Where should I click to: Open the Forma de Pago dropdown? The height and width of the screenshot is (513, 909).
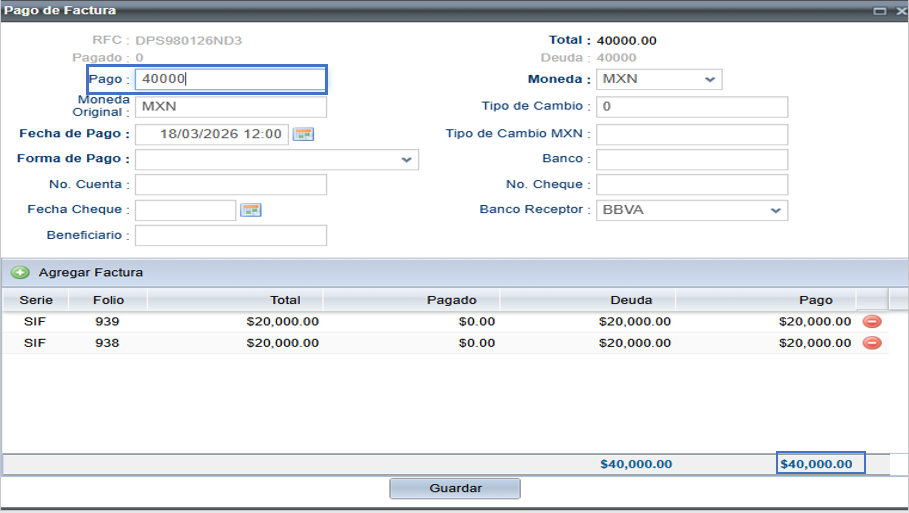(x=406, y=160)
